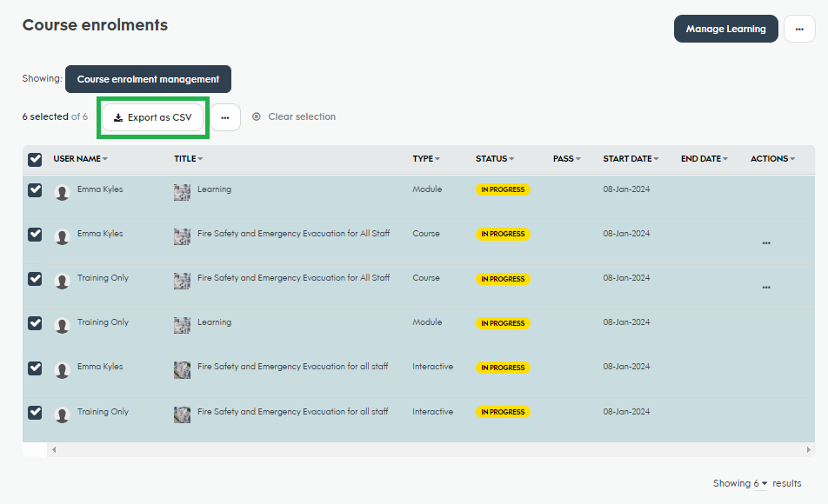Click IN PROGRESS badge in Training Only Interactive row

(x=503, y=412)
